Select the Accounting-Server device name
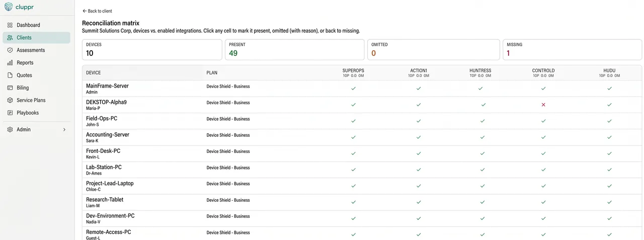 pyautogui.click(x=108, y=135)
